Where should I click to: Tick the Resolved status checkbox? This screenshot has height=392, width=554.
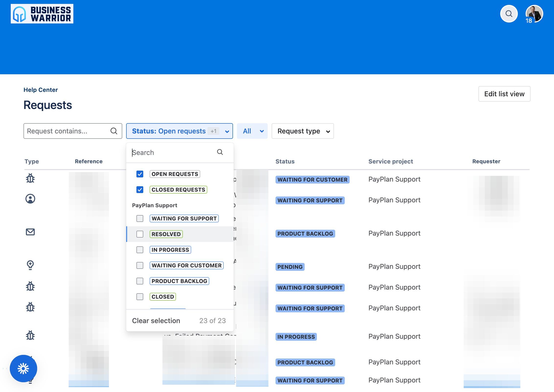coord(140,234)
